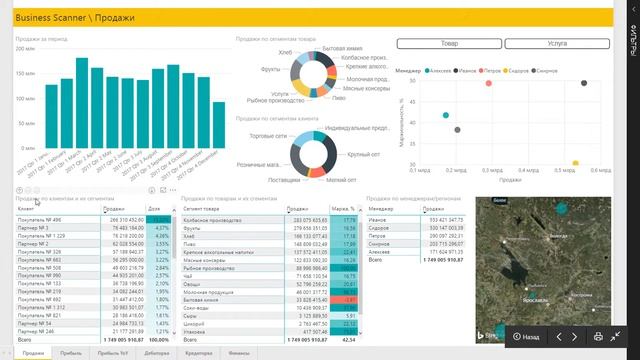Click the Сегмент товара column header

coord(201,209)
